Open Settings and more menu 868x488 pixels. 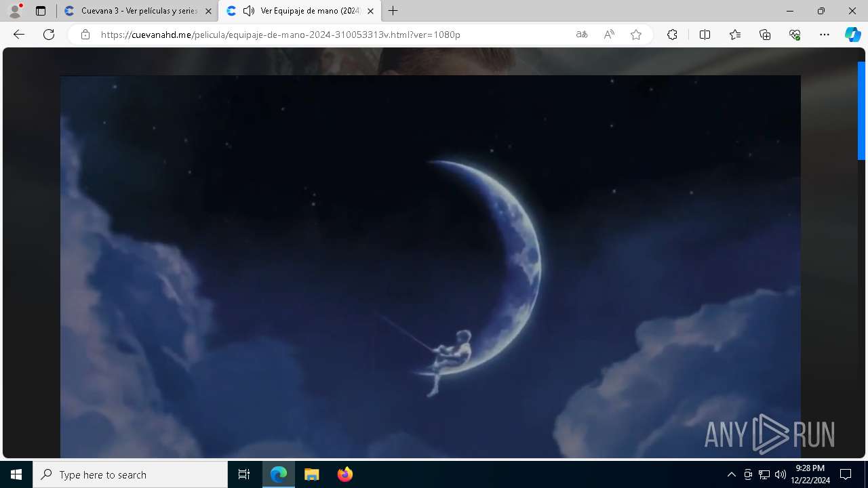pyautogui.click(x=825, y=35)
